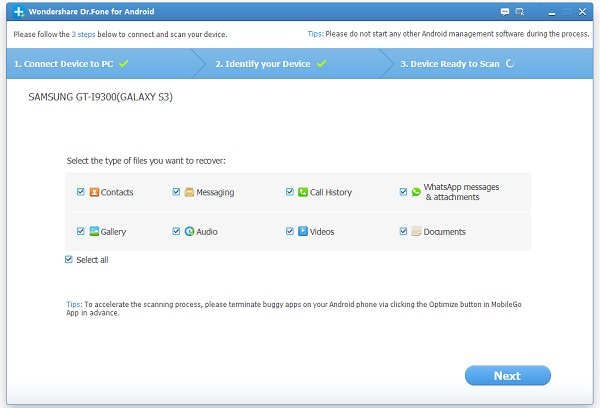Go to step 3 Device Ready to Scan
Viewport: 600px width, 408px height.
pos(487,64)
